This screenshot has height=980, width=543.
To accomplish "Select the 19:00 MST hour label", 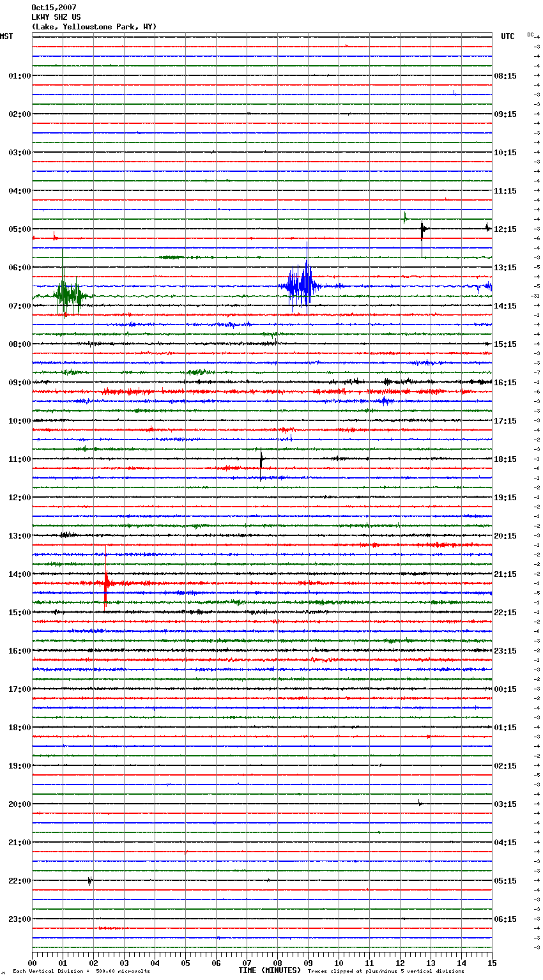I will tap(19, 766).
